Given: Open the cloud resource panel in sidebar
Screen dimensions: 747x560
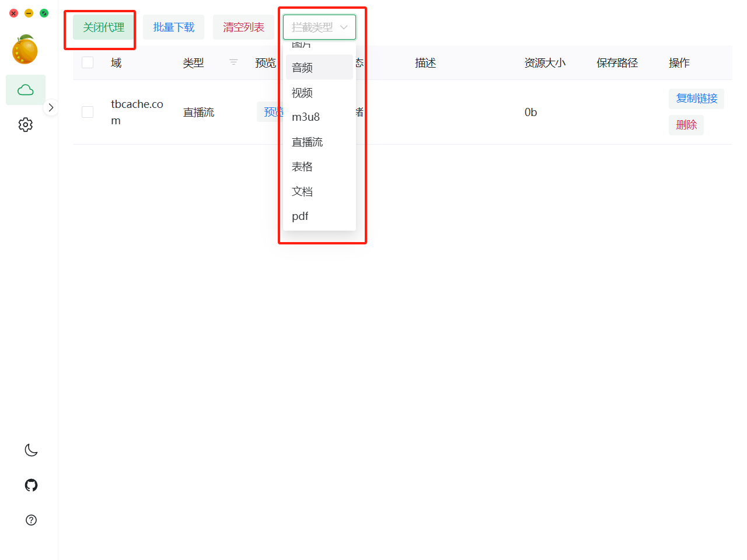Looking at the screenshot, I should (25, 89).
